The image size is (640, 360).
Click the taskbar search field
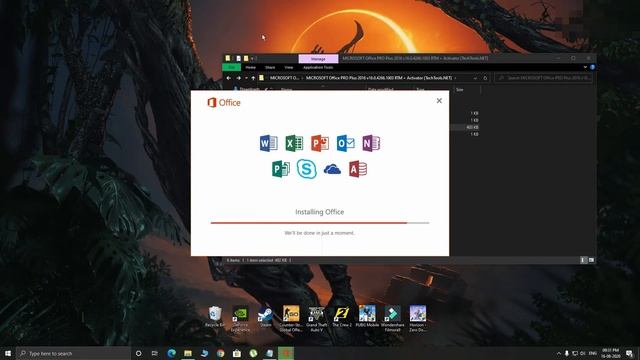74,353
